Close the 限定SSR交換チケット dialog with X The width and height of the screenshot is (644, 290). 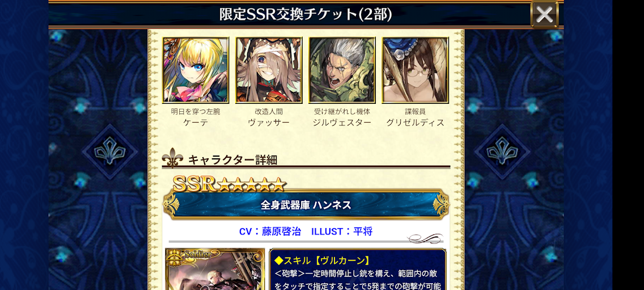click(545, 14)
